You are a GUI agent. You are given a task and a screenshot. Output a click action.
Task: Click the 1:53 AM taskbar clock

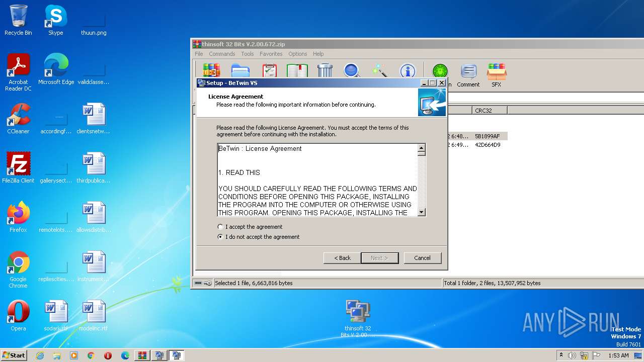coord(618,355)
